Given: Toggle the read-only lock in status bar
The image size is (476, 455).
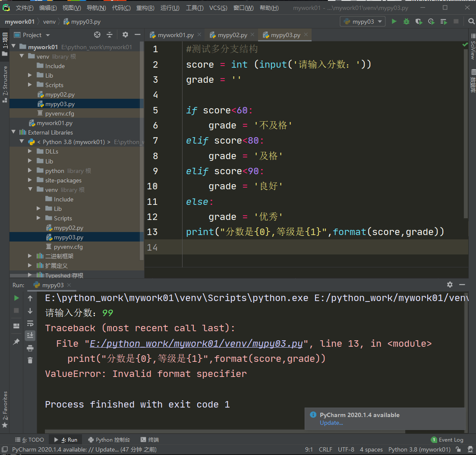Looking at the screenshot, I should [458, 449].
